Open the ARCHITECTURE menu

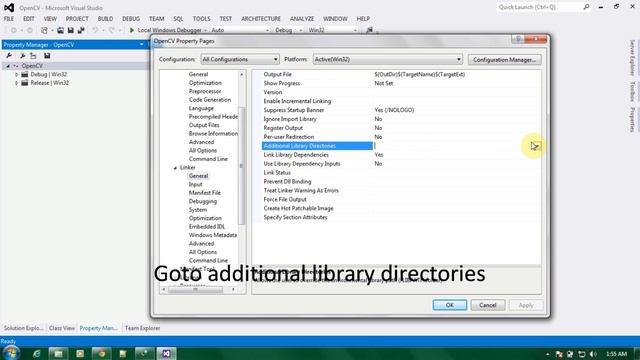(261, 19)
